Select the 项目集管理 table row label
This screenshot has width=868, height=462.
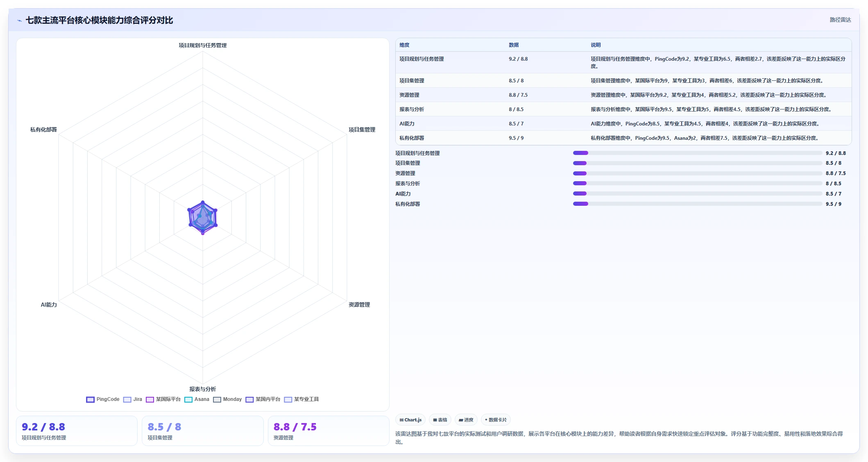[x=412, y=81]
